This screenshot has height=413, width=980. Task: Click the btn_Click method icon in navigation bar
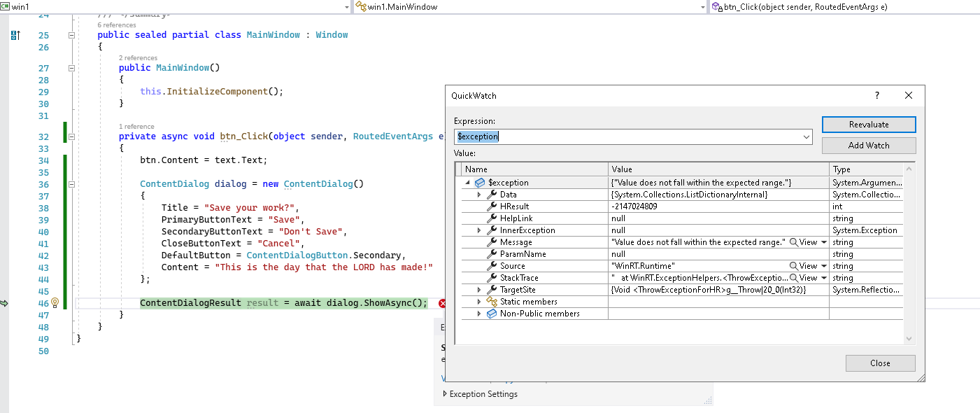715,6
